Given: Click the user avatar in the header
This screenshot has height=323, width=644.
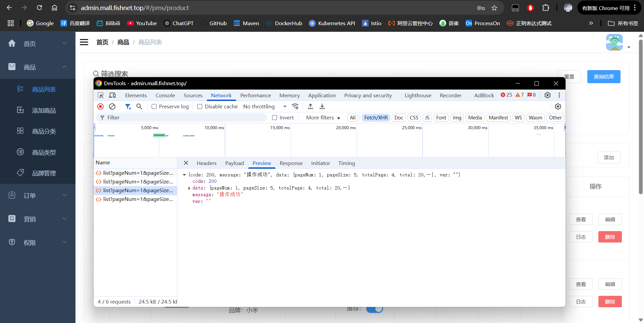Looking at the screenshot, I should tap(614, 42).
